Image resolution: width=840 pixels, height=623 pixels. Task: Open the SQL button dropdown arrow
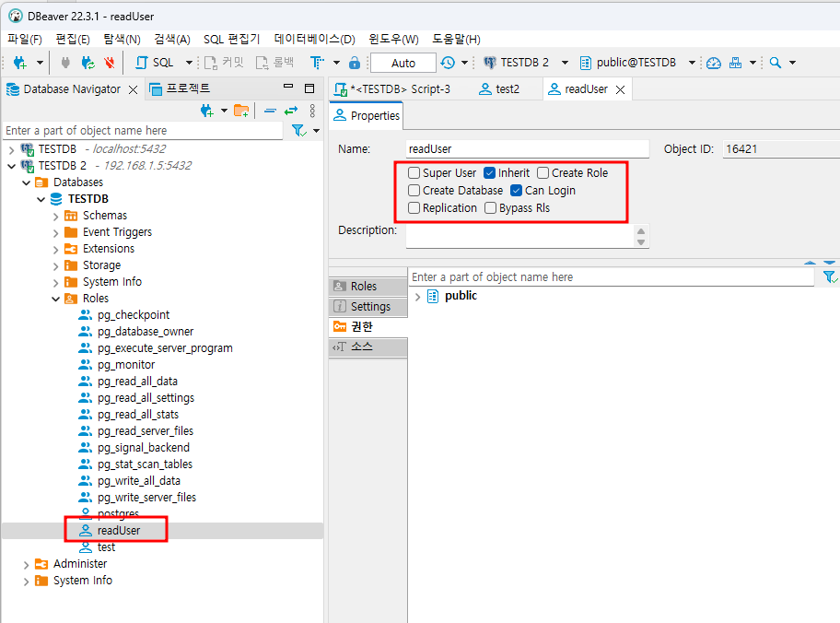[189, 63]
